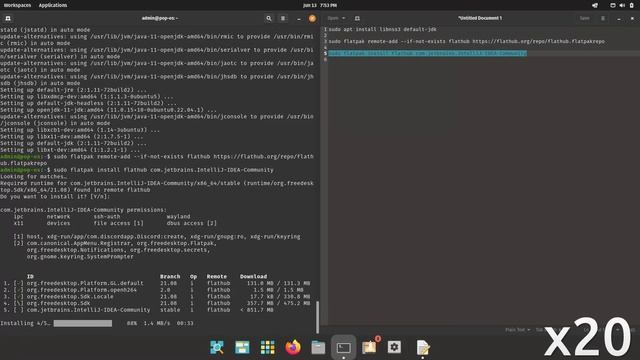This screenshot has width=640, height=360.
Task: Open terminal search magnifier icon
Action: coord(269,18)
